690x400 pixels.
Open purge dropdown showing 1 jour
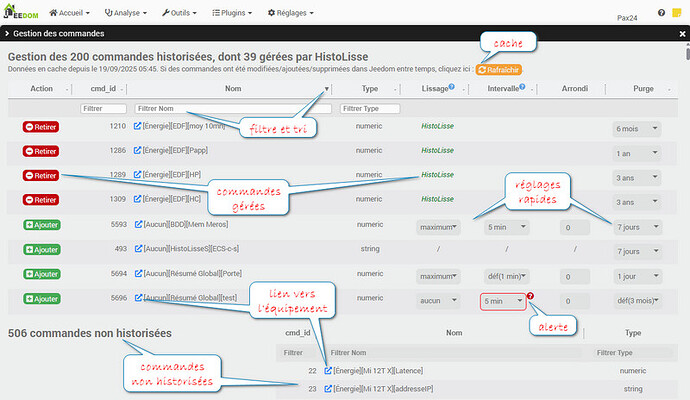637,276
